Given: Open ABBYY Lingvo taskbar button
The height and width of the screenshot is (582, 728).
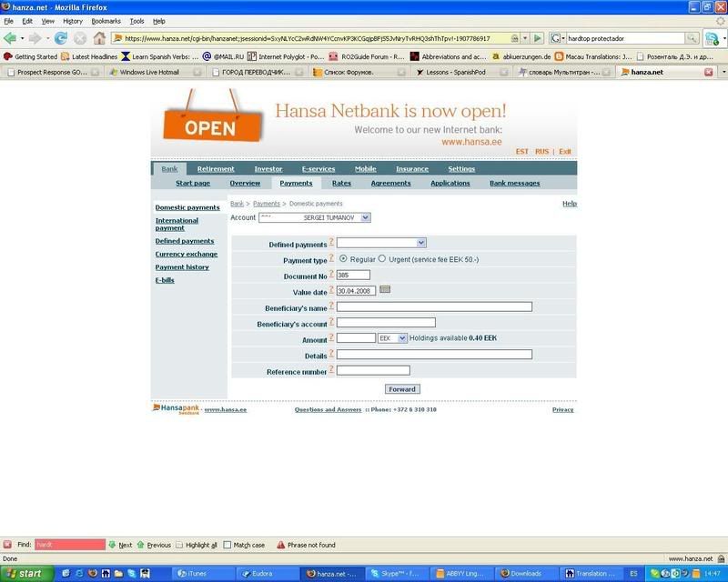Looking at the screenshot, I should tap(460, 574).
